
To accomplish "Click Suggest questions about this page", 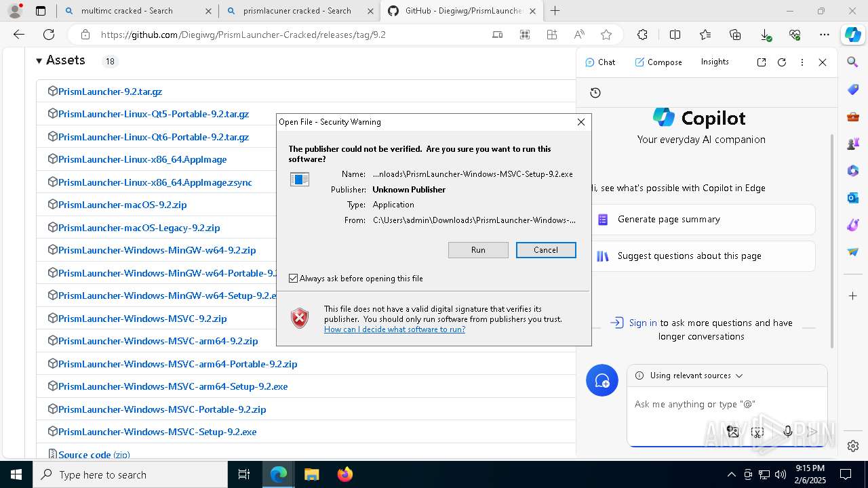I will point(702,256).
